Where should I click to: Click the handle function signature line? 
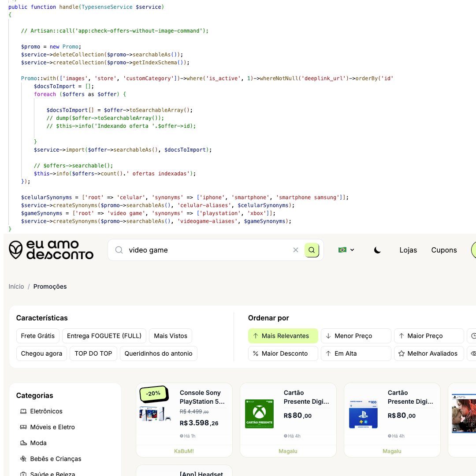[x=86, y=7]
